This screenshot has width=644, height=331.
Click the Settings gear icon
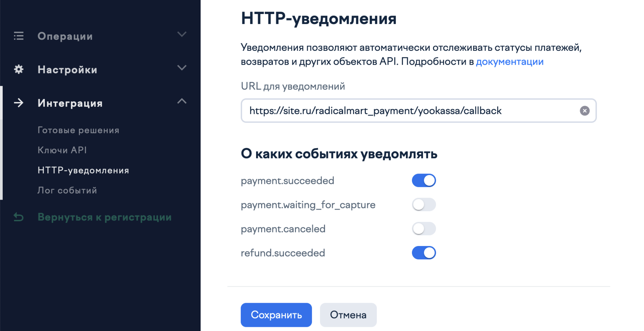click(19, 69)
